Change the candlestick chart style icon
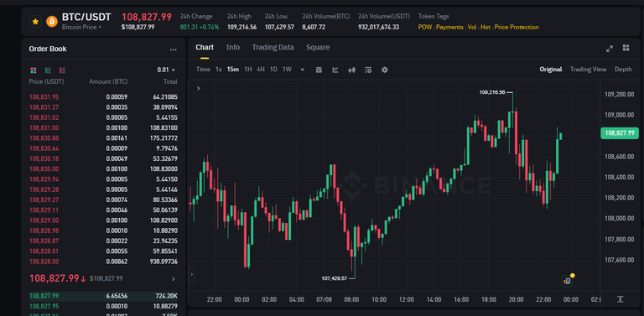The height and width of the screenshot is (316, 644). 351,70
